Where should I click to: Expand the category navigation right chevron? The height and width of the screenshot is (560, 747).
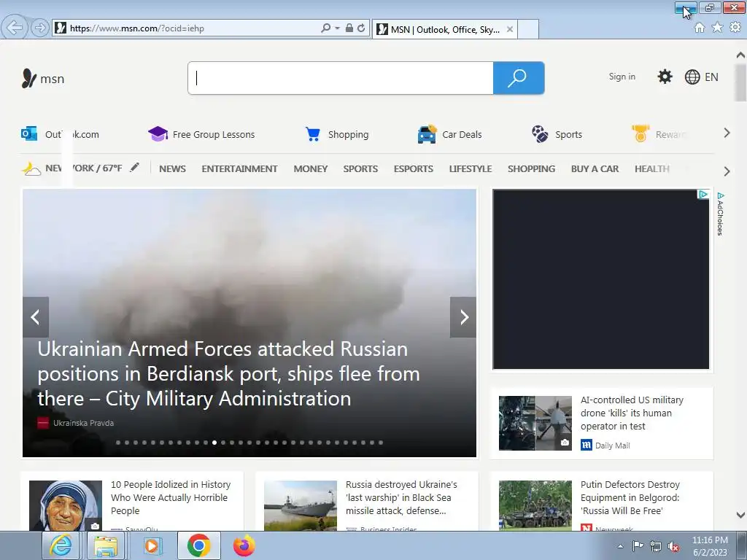pyautogui.click(x=727, y=171)
